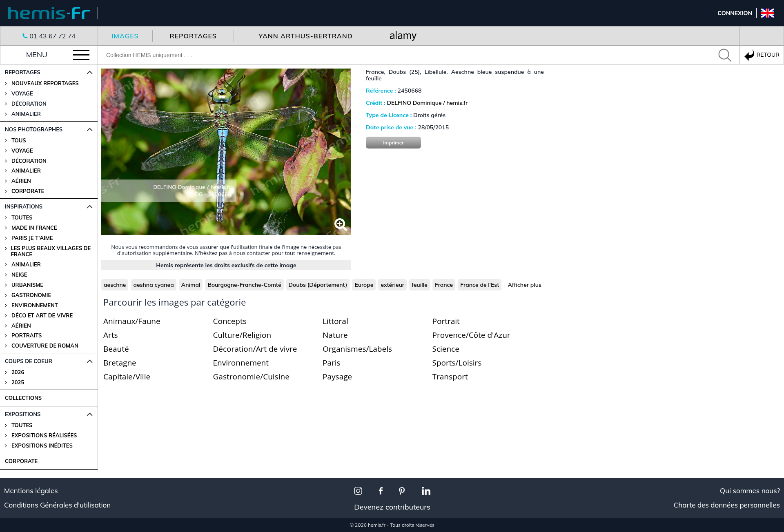Switch language with the UK flag icon
This screenshot has height=532, width=784.
click(x=767, y=13)
